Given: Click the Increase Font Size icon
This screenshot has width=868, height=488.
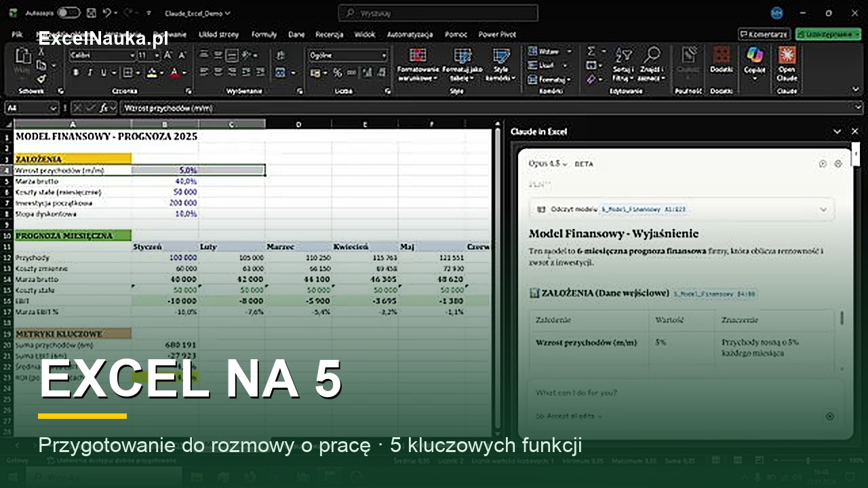Looking at the screenshot, I should (167, 55).
